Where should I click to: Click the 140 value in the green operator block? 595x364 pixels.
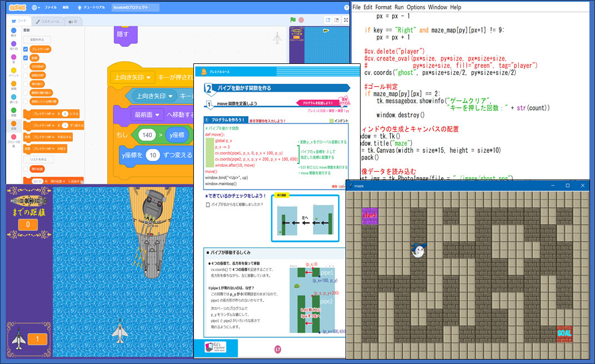147,134
